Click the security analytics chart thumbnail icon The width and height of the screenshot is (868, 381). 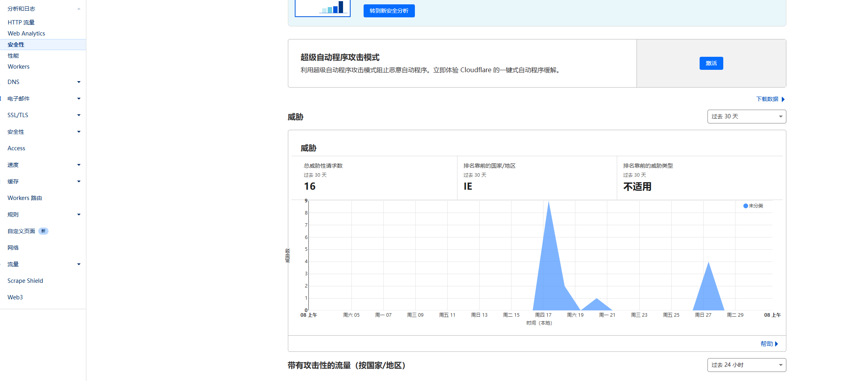[x=322, y=8]
